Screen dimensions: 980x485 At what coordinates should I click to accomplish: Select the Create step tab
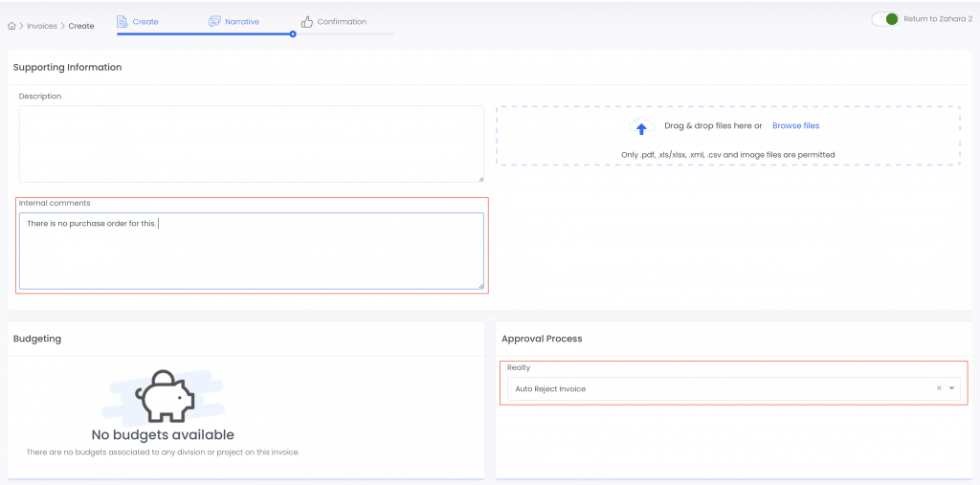coord(138,22)
